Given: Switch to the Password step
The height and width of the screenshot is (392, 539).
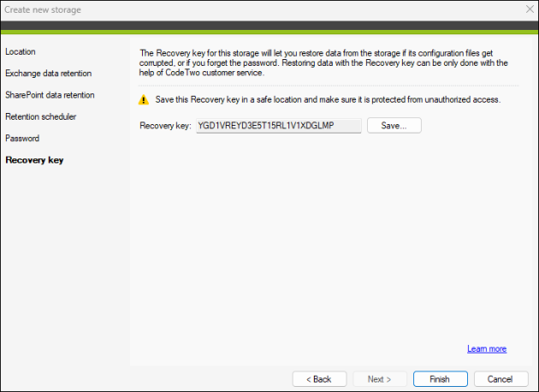Looking at the screenshot, I should (22, 139).
